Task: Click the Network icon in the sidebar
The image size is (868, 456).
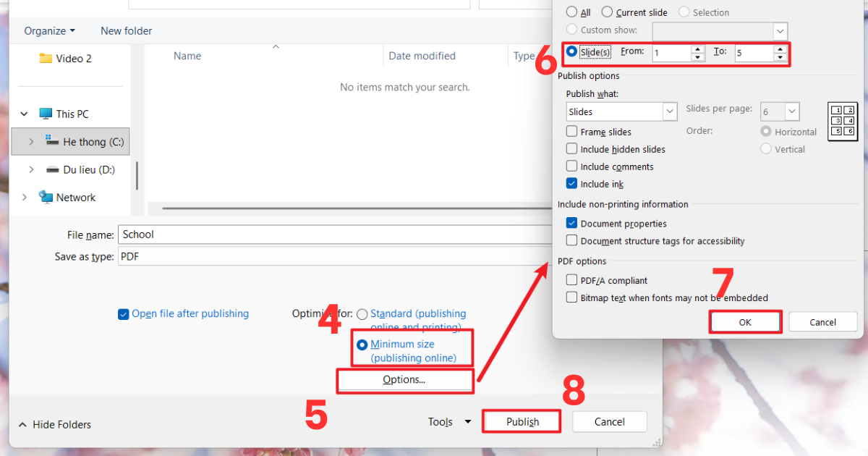Action: (x=46, y=197)
